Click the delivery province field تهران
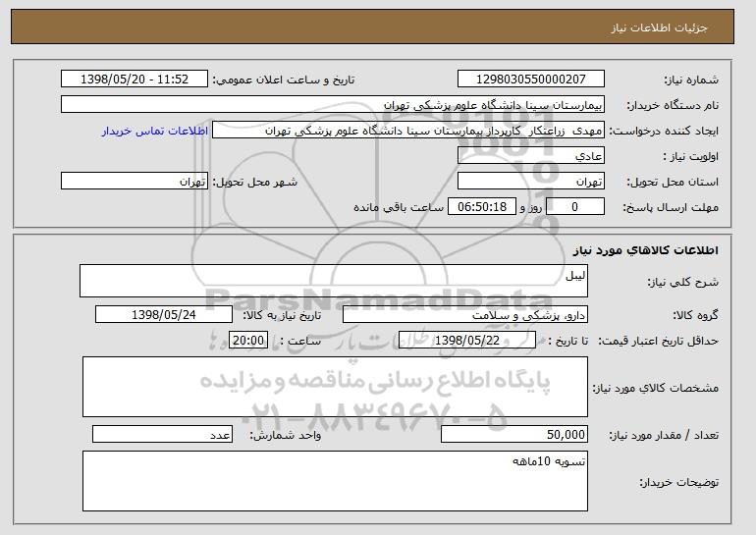 [x=531, y=182]
